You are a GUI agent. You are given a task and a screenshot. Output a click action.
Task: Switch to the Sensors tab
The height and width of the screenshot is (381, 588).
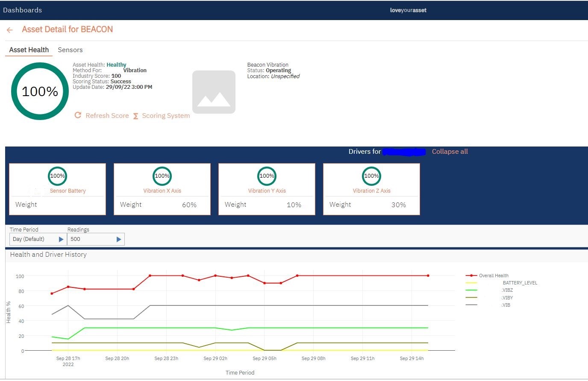tap(70, 50)
